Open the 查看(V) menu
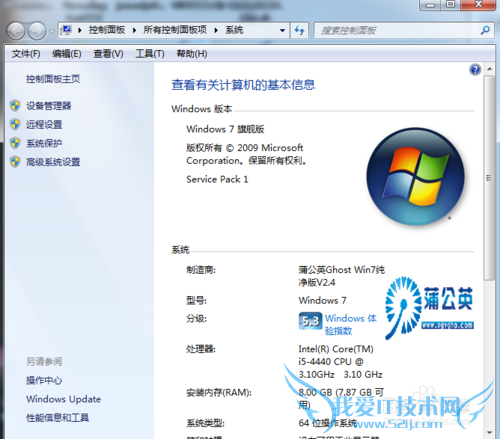This screenshot has height=439, width=500. click(108, 54)
